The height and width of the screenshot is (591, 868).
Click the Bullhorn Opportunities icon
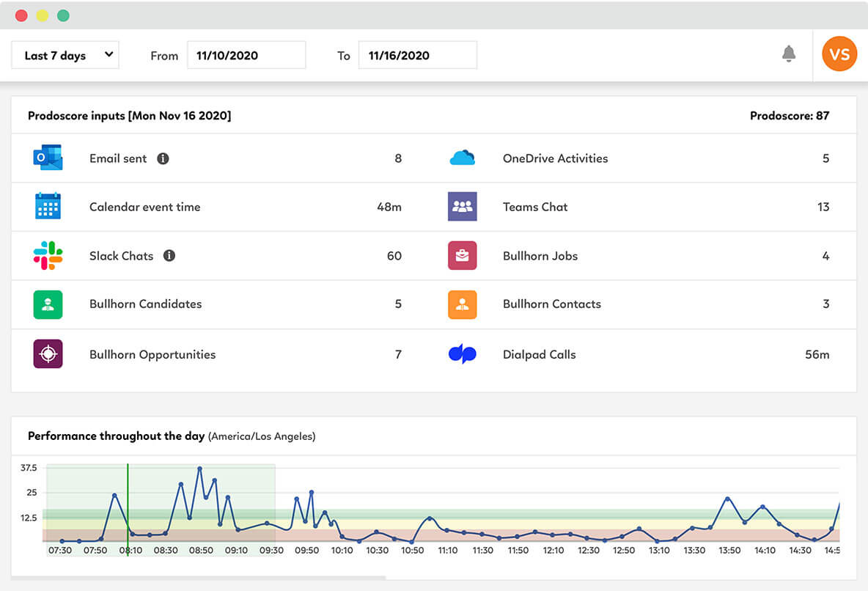tap(48, 353)
